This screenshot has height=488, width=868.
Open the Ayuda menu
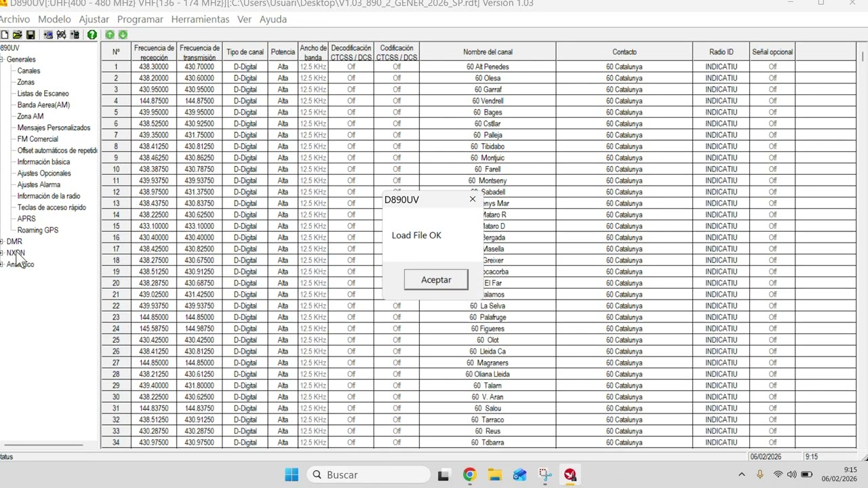(273, 19)
